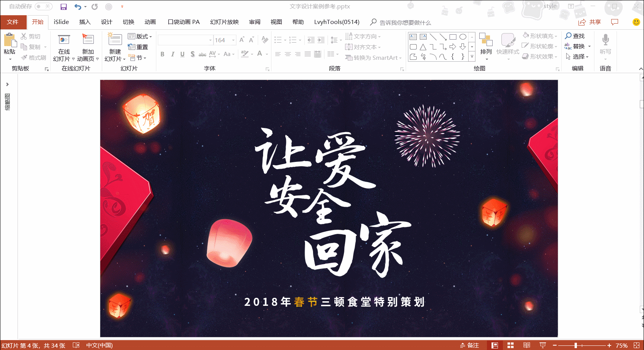Toggle justify text alignment

click(308, 54)
